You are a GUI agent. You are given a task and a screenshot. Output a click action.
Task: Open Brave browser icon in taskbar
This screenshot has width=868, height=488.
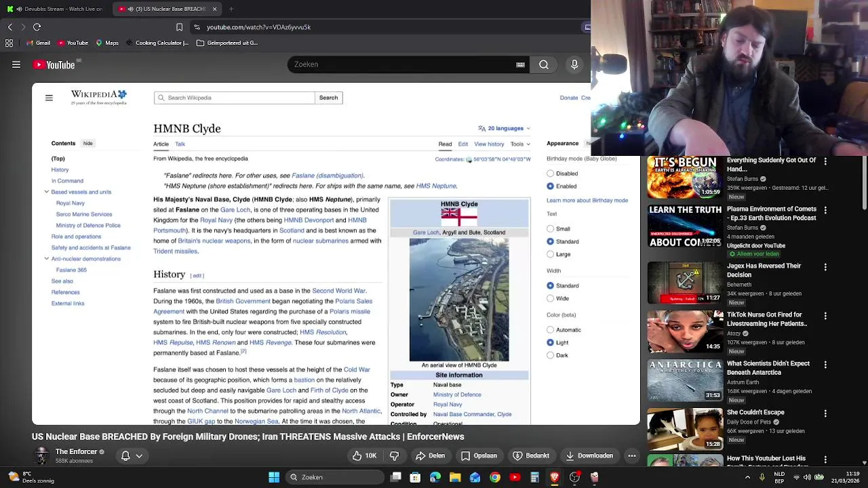[x=555, y=477]
